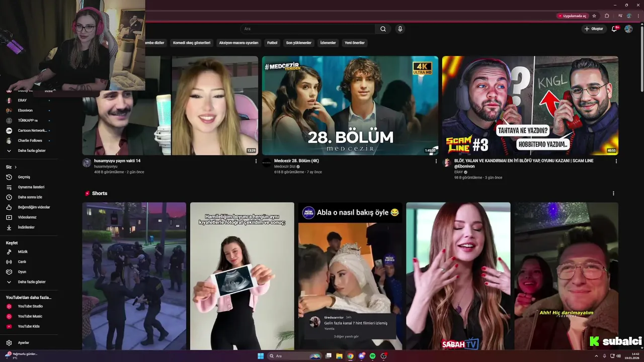644x362 pixels.
Task: Open husamuyuyu yayın vakti 14 title
Action: [117, 161]
